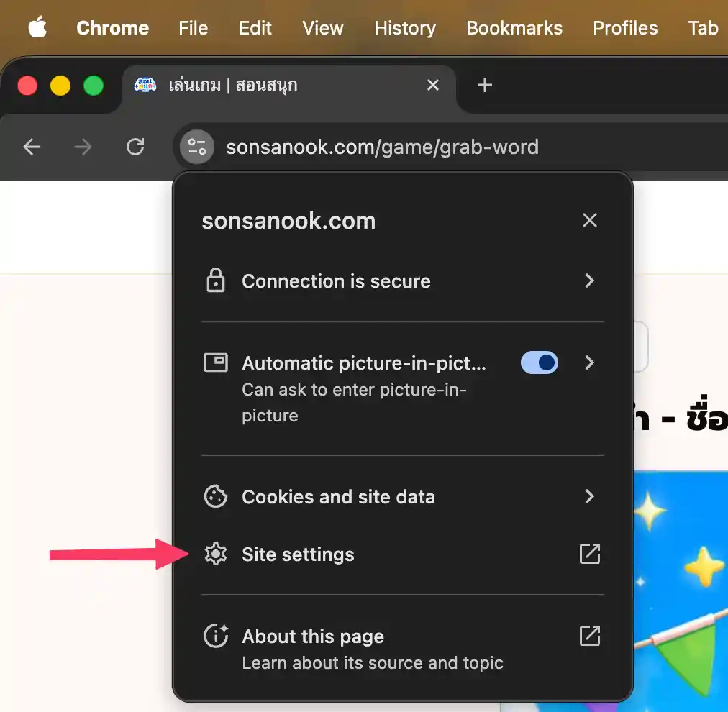728x712 pixels.
Task: Open the Chrome application menu
Action: [x=113, y=28]
